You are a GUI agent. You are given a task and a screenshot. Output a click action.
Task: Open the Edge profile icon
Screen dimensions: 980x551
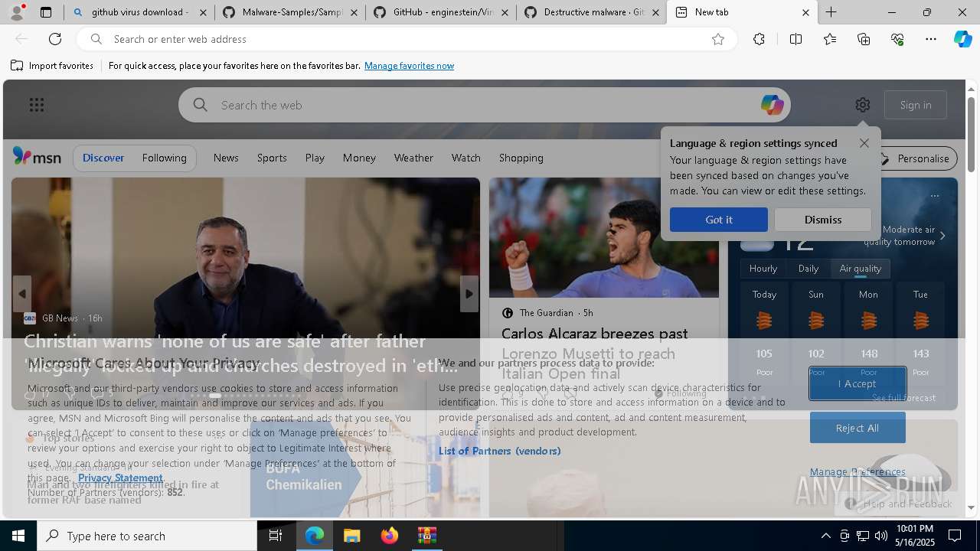(17, 12)
